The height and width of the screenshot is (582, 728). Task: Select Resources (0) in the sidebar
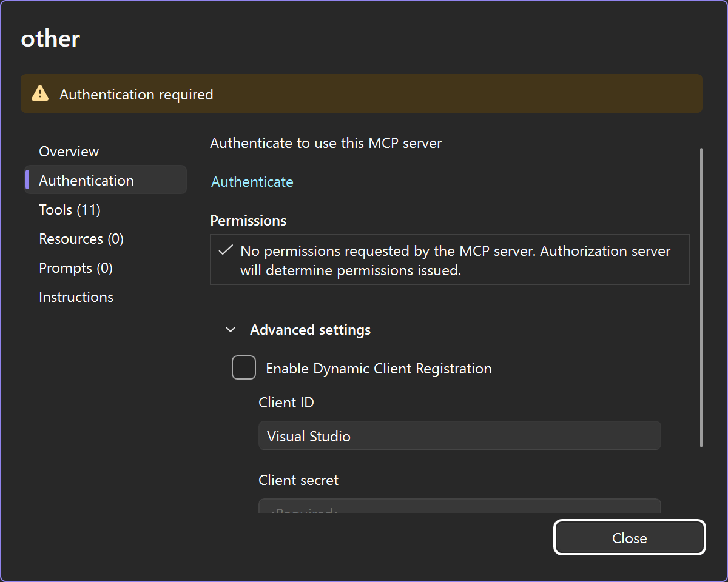pyautogui.click(x=81, y=238)
